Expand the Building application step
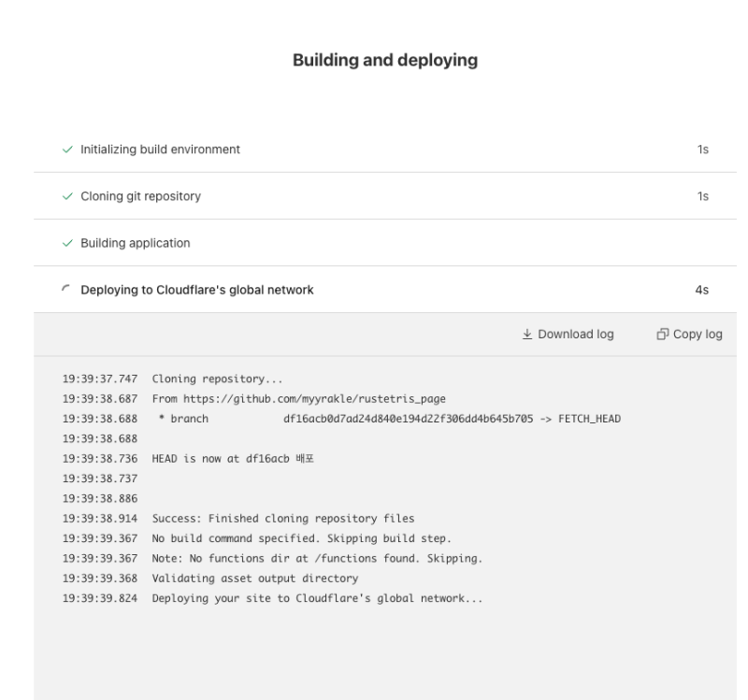The width and height of the screenshot is (748, 700). pyautogui.click(x=136, y=243)
